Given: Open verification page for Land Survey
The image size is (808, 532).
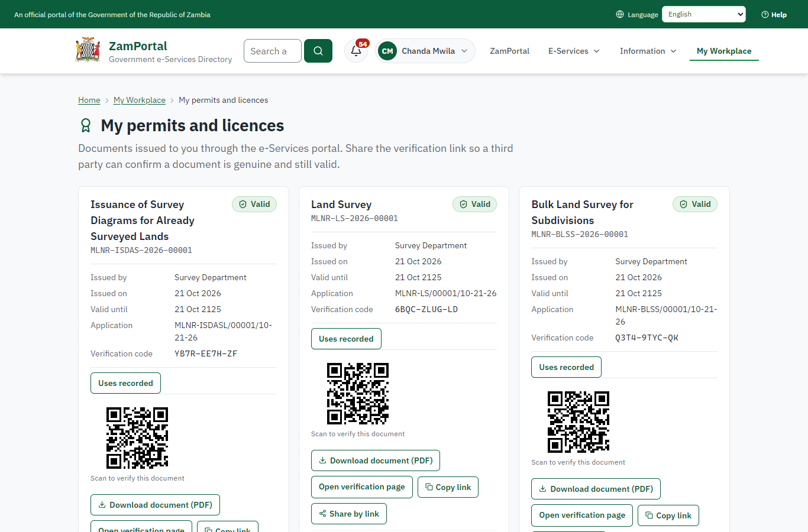Looking at the screenshot, I should click(362, 487).
